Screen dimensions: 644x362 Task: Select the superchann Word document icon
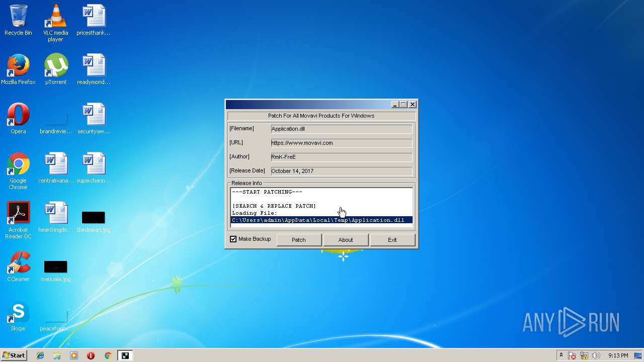[x=94, y=168]
